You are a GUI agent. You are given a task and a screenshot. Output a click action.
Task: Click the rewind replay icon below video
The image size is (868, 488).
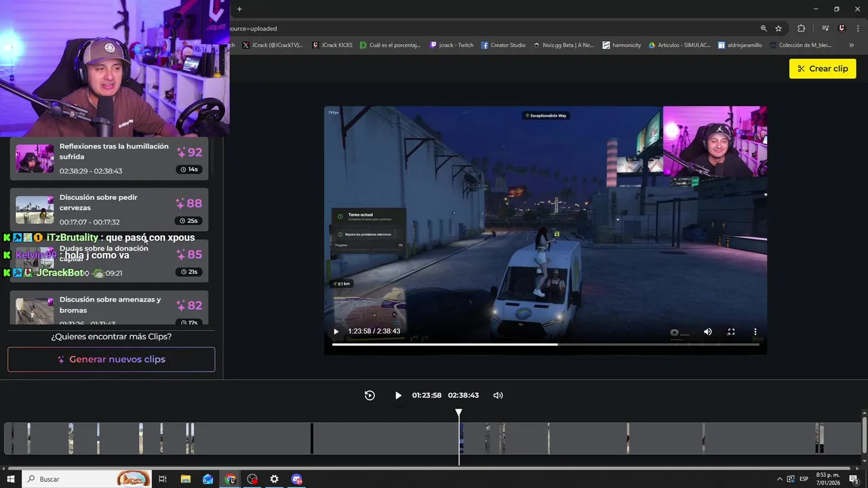(370, 395)
